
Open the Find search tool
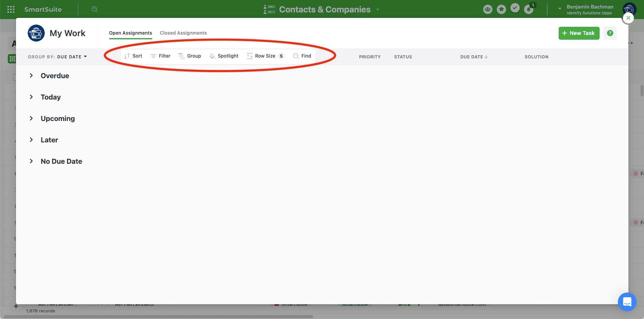click(302, 56)
